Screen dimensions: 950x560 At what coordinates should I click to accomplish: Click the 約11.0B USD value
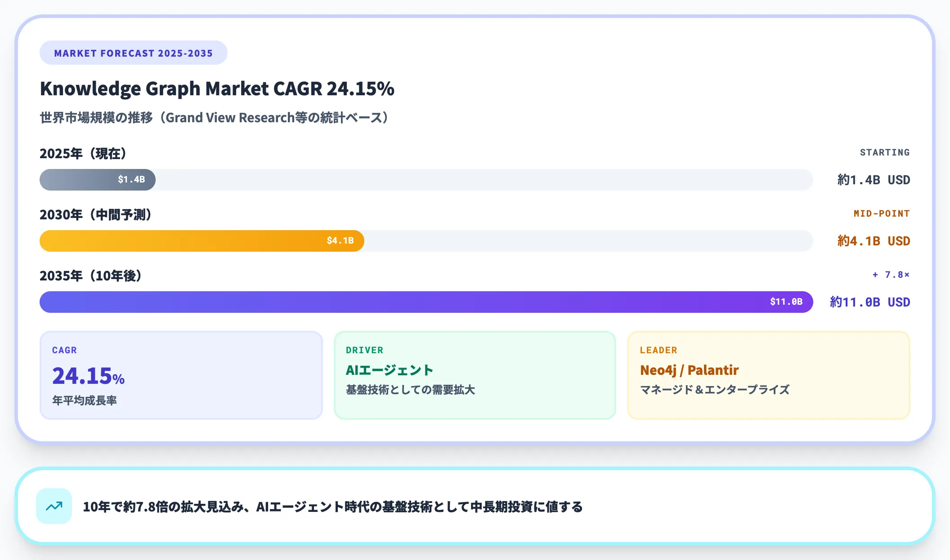coord(870,302)
